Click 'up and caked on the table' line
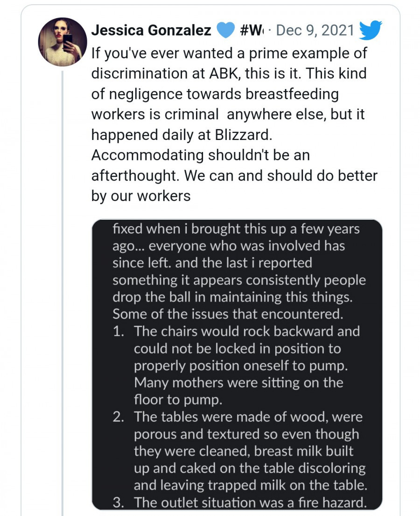 pos(250,468)
